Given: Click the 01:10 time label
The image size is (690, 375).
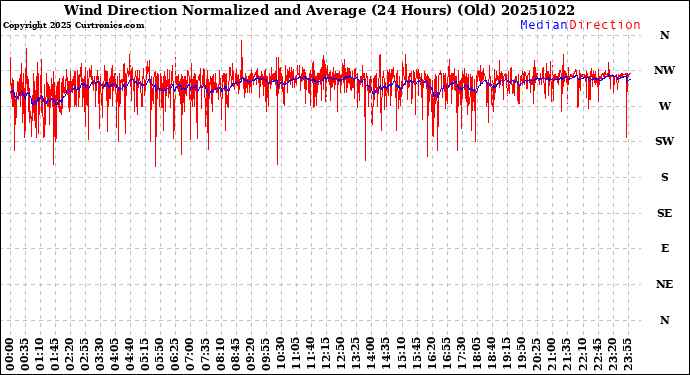Looking at the screenshot, I should (x=40, y=354).
